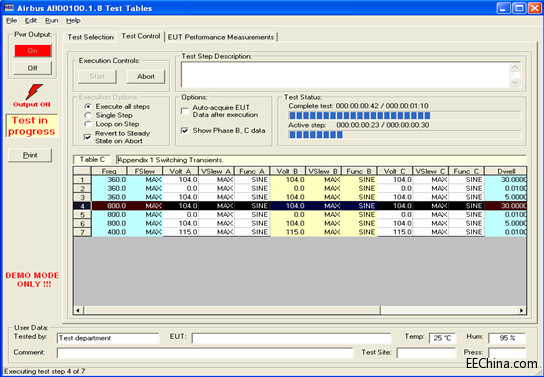Image resolution: width=544 pixels, height=377 pixels.
Task: Click the application icon in title bar
Action: (x=9, y=8)
